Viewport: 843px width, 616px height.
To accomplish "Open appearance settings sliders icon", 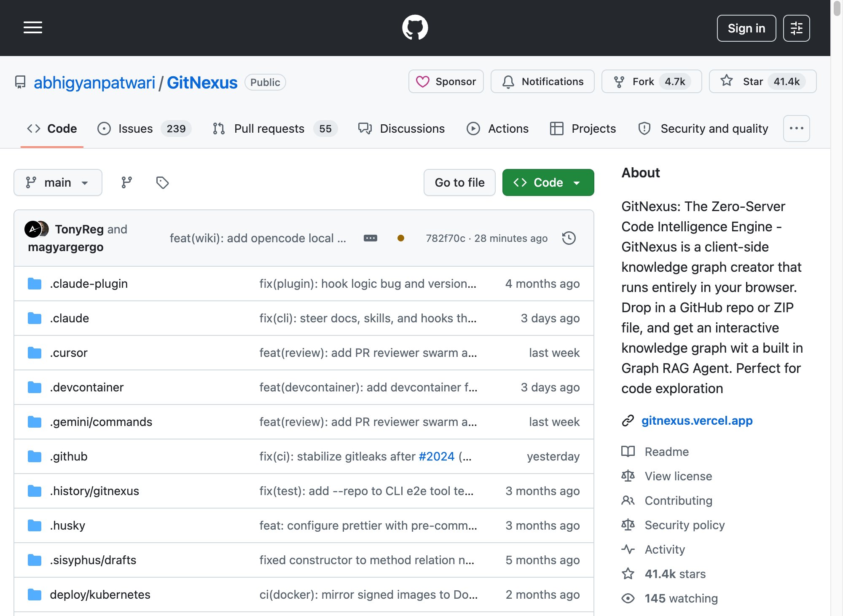I will point(796,28).
